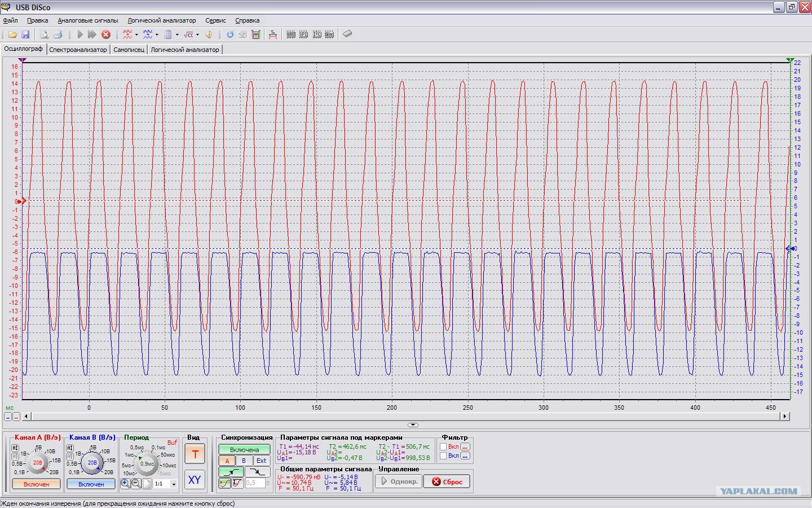Click the print icon in toolbar
812x508 pixels.
coord(58,34)
